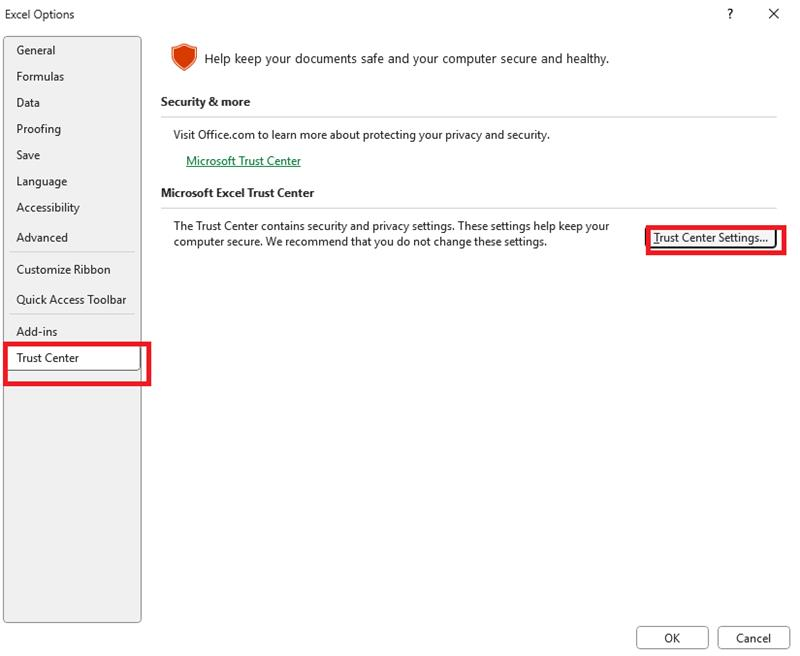Click the 'Visit Office.com to learn more' text
Image resolution: width=800 pixels, height=656 pixels.
(x=361, y=135)
